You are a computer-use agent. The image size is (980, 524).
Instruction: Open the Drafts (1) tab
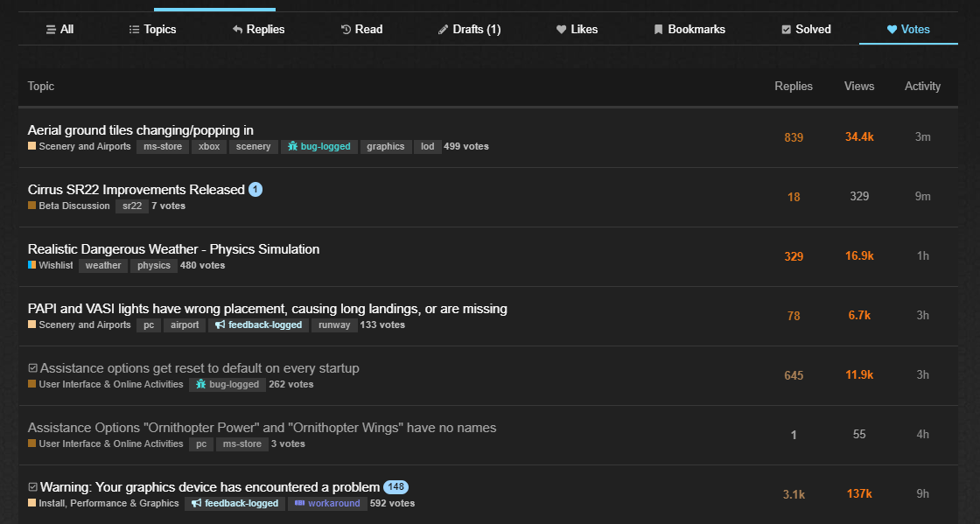[x=469, y=29]
